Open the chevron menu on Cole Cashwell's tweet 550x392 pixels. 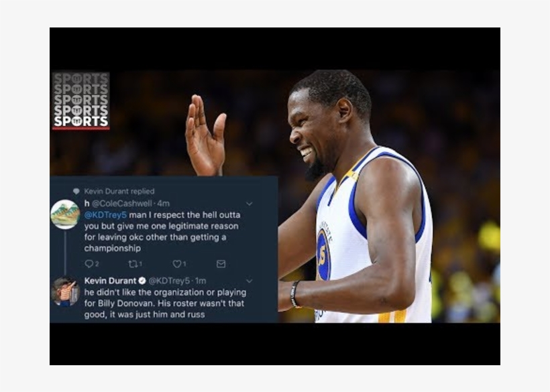tap(250, 202)
